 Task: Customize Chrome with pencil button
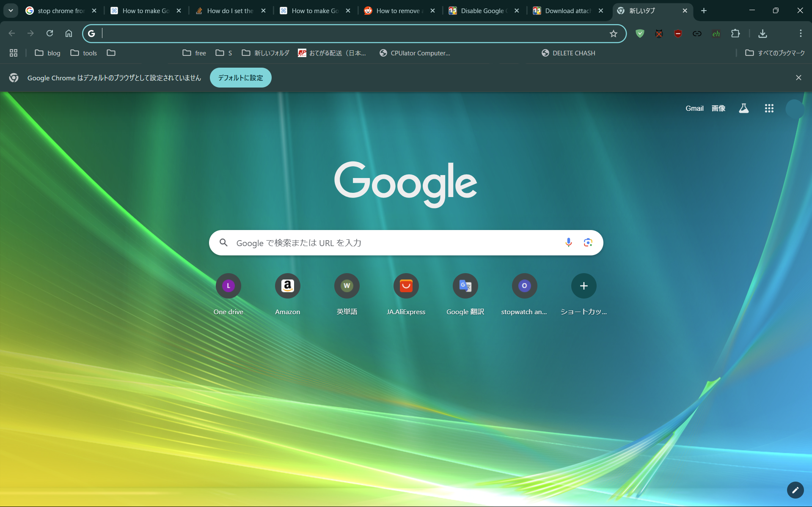pos(795,490)
